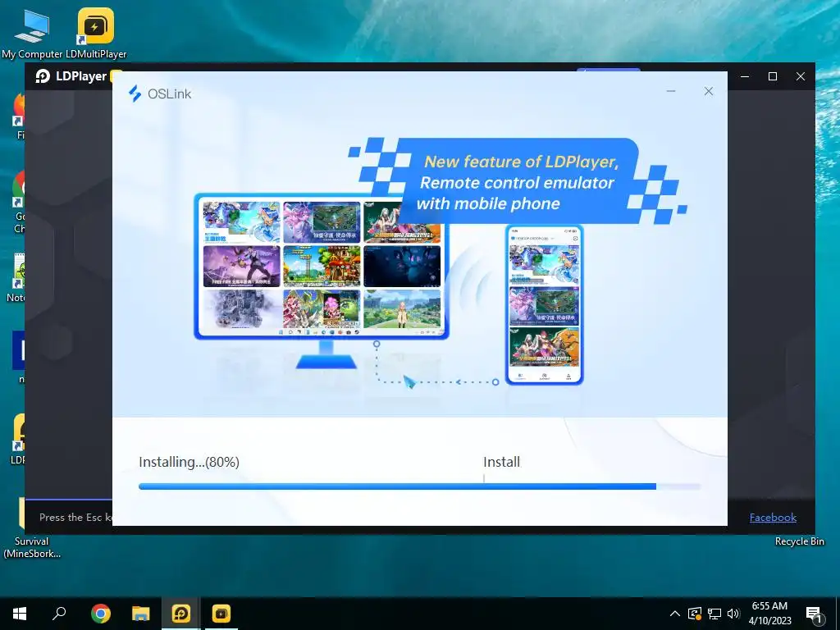This screenshot has width=840, height=630.
Task: Open LDMultiPlayer desktop shortcut
Action: (x=96, y=33)
